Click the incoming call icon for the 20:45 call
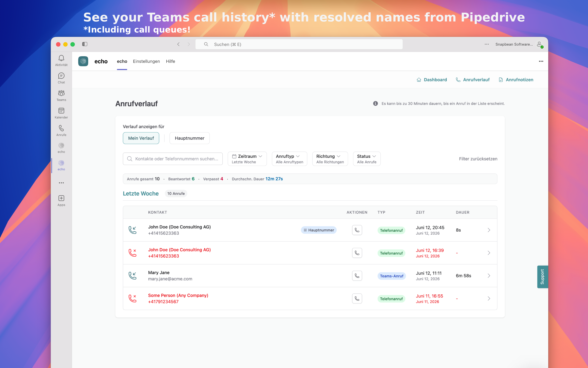 [x=133, y=230]
